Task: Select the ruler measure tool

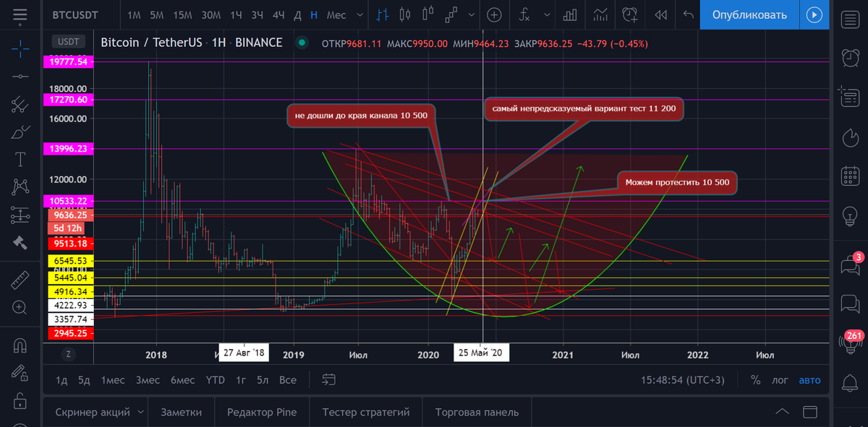Action: [20, 279]
